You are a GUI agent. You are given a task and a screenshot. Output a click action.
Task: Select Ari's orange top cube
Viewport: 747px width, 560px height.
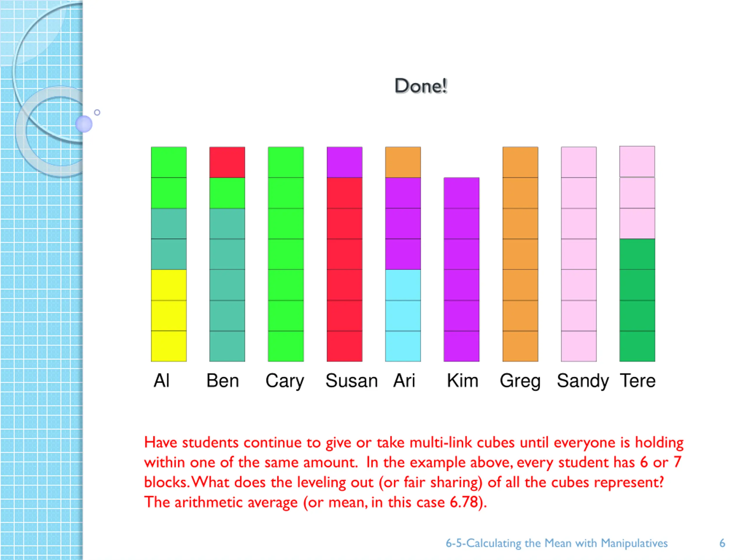403,162
